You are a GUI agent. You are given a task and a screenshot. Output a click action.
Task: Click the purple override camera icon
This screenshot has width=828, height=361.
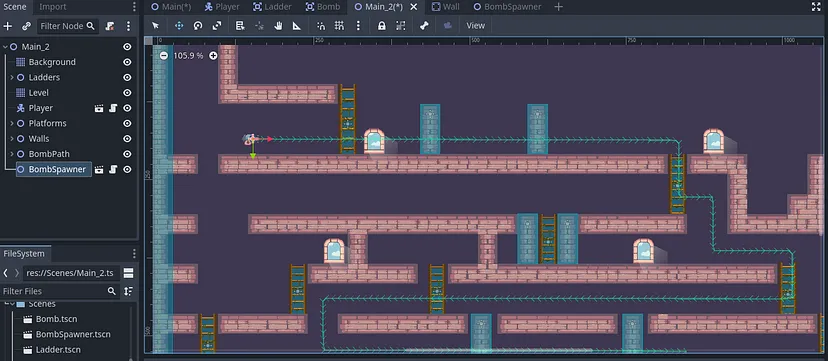448,25
